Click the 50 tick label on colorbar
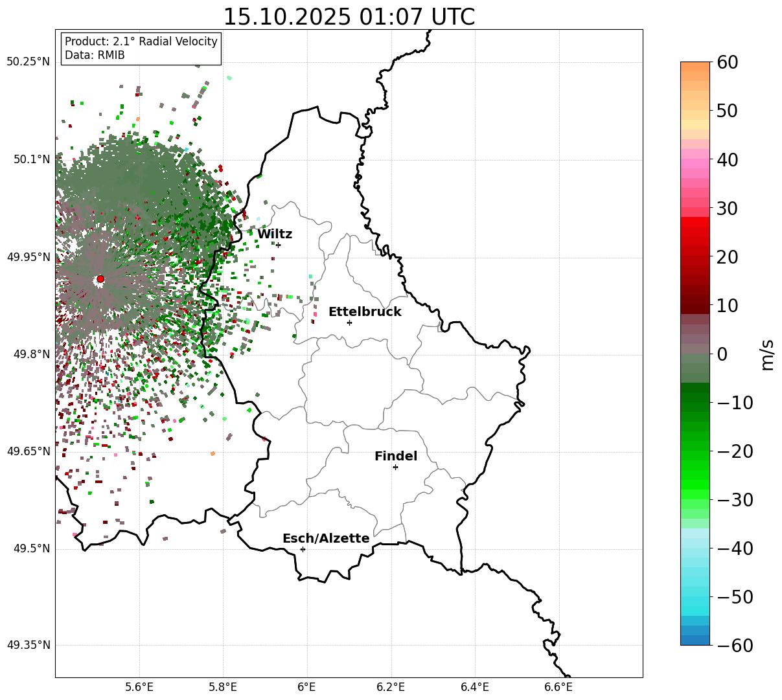 (x=728, y=111)
